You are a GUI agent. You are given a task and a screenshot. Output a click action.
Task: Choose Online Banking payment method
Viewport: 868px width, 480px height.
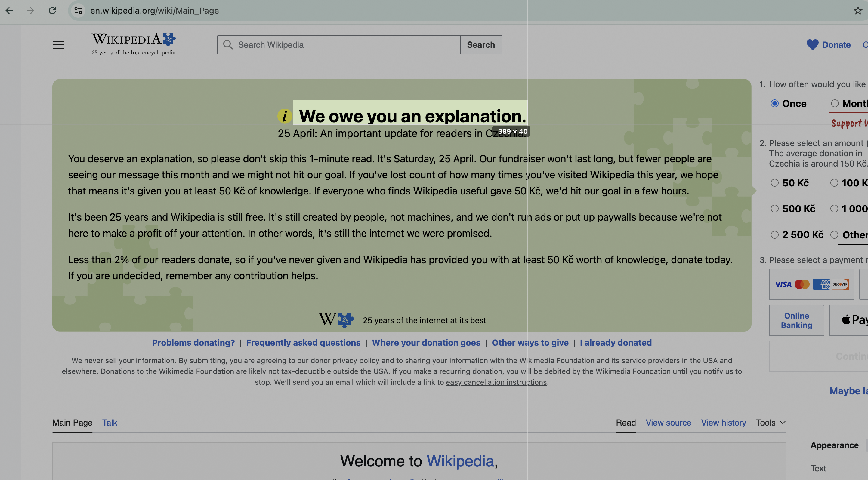[x=797, y=320]
